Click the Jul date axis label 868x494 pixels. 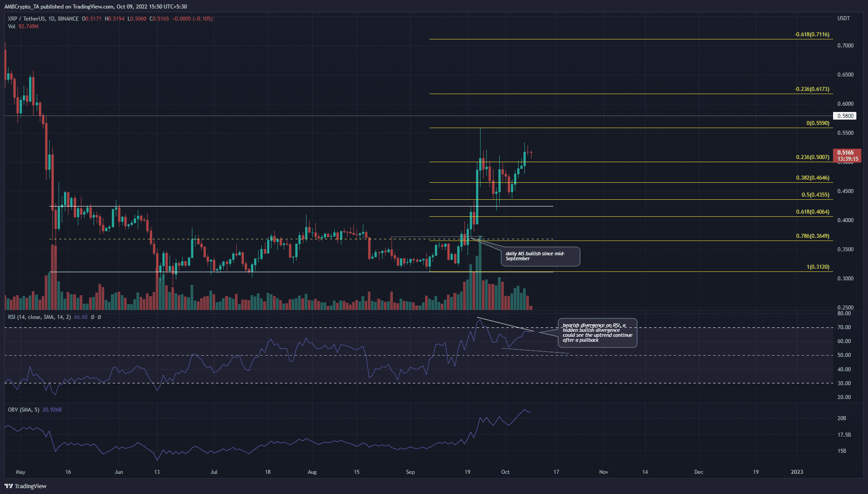point(214,472)
